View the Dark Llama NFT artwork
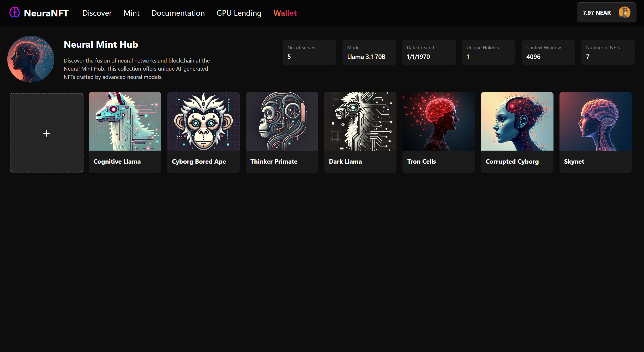Viewport: 644px width, 352px height. 360,121
